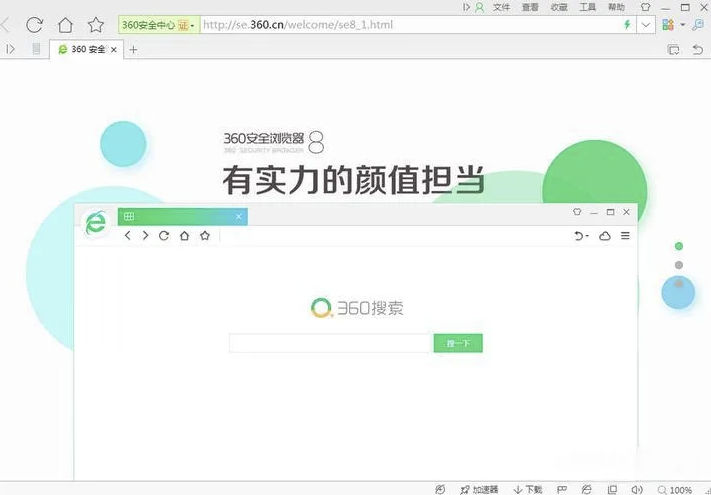Expand the top menu bar toggle arrow

click(x=466, y=7)
